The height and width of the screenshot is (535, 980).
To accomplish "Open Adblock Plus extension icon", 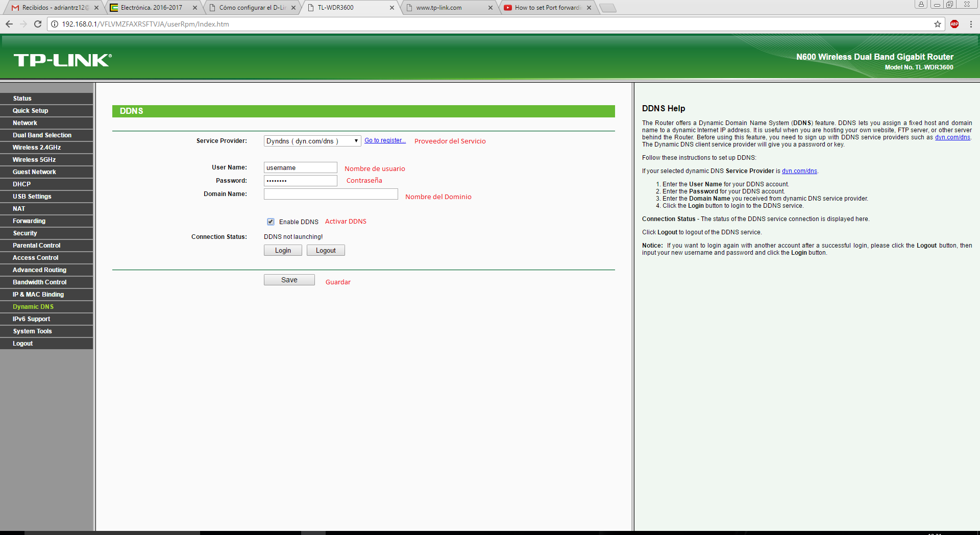I will [x=954, y=24].
